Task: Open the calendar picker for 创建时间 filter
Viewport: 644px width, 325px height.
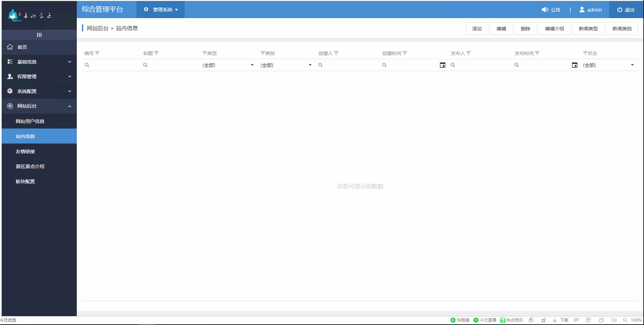Action: click(x=443, y=65)
